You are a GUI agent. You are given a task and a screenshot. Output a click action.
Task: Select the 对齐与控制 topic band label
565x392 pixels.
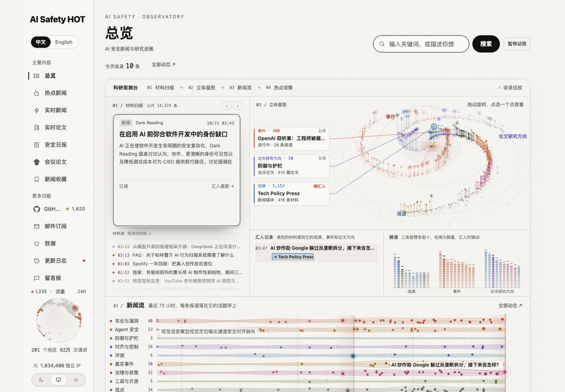pyautogui.click(x=127, y=347)
